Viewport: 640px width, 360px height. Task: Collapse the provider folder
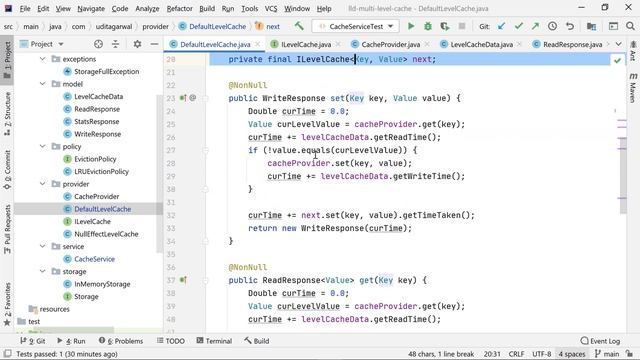pyautogui.click(x=42, y=184)
